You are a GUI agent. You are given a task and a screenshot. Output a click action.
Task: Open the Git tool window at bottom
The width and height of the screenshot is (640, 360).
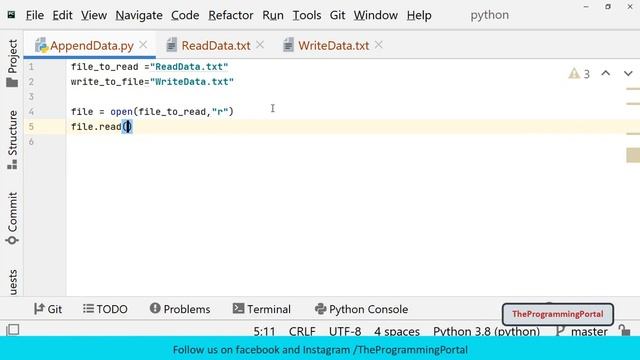click(48, 309)
